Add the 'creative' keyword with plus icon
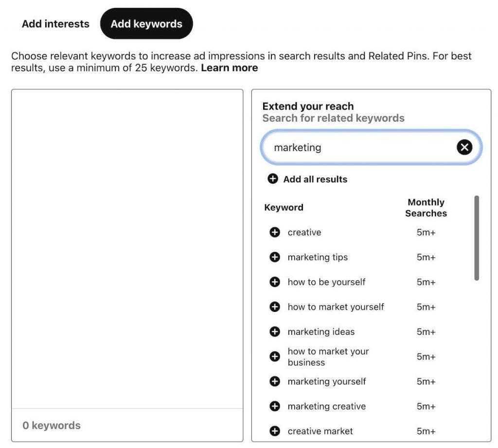The width and height of the screenshot is (498, 448). click(x=275, y=232)
